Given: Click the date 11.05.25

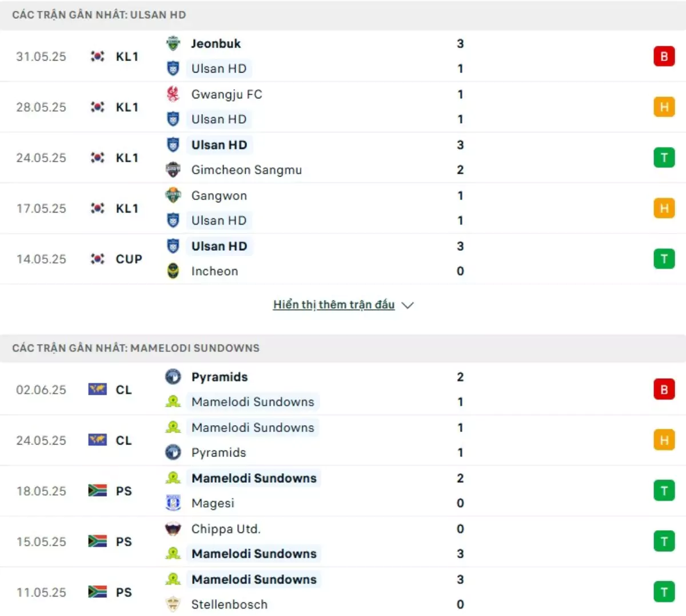Looking at the screenshot, I should (41, 593).
